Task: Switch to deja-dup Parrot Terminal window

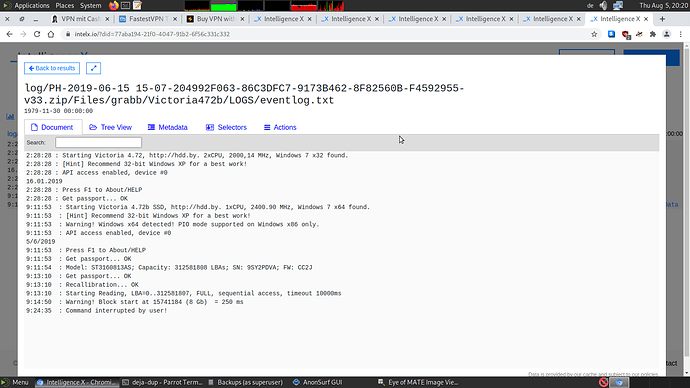Action: pyautogui.click(x=162, y=382)
